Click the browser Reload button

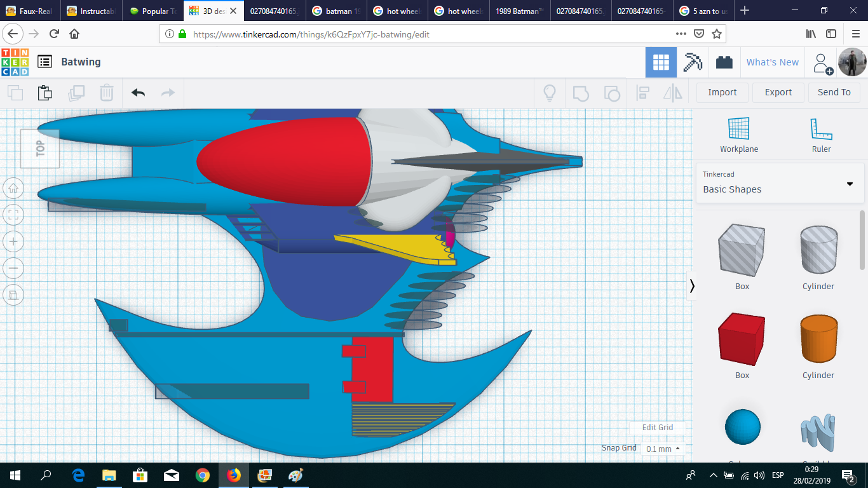54,34
